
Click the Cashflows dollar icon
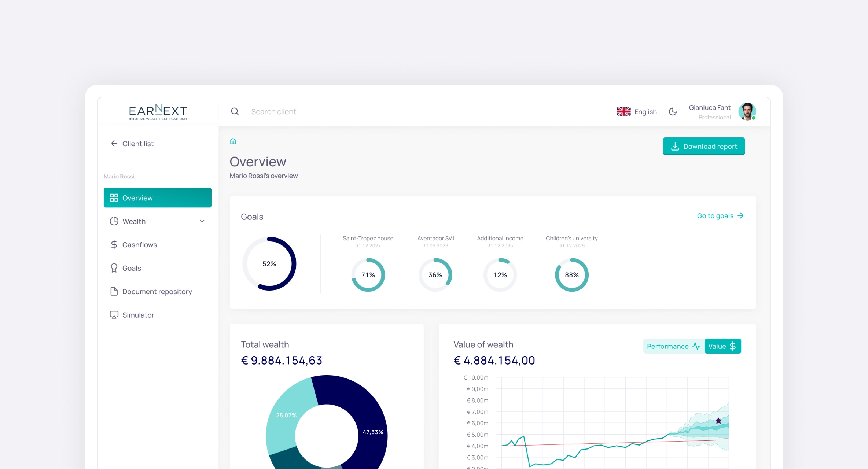114,245
